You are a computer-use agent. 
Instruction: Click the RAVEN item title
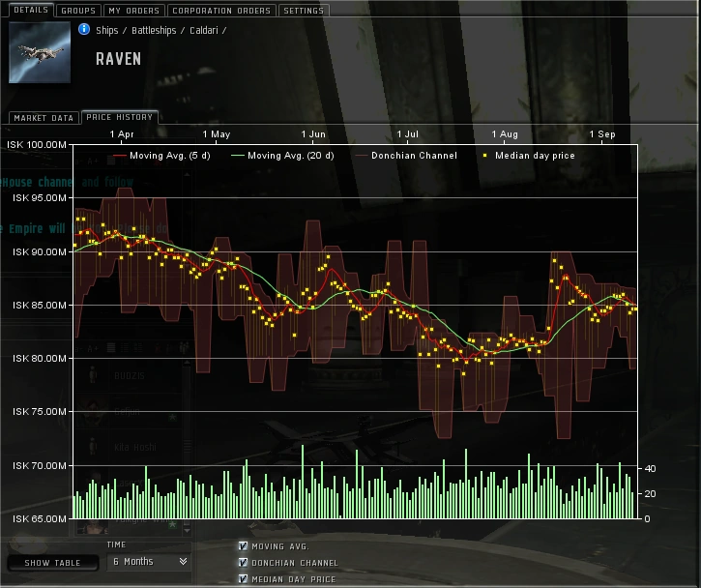119,59
